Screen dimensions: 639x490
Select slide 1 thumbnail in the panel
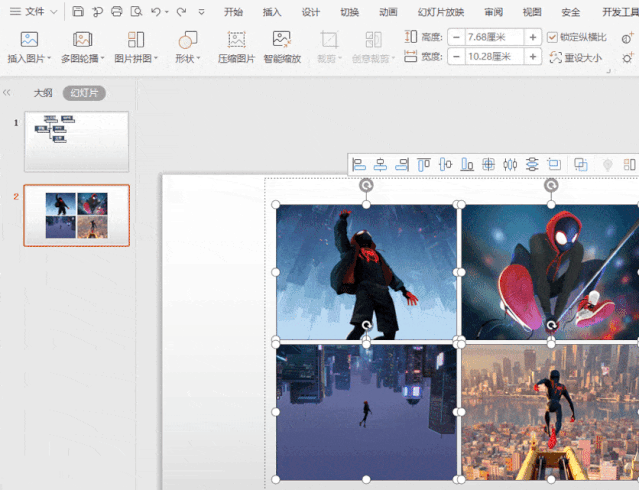pos(76,141)
